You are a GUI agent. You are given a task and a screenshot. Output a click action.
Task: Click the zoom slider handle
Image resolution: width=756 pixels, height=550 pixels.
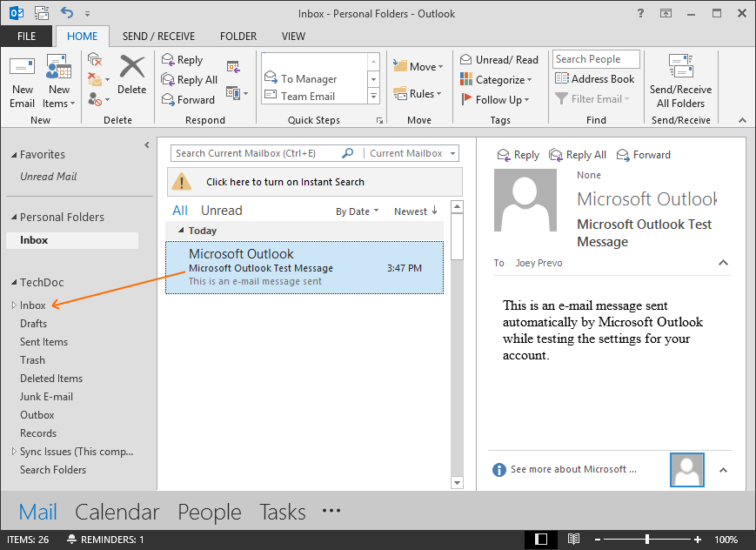pyautogui.click(x=647, y=539)
